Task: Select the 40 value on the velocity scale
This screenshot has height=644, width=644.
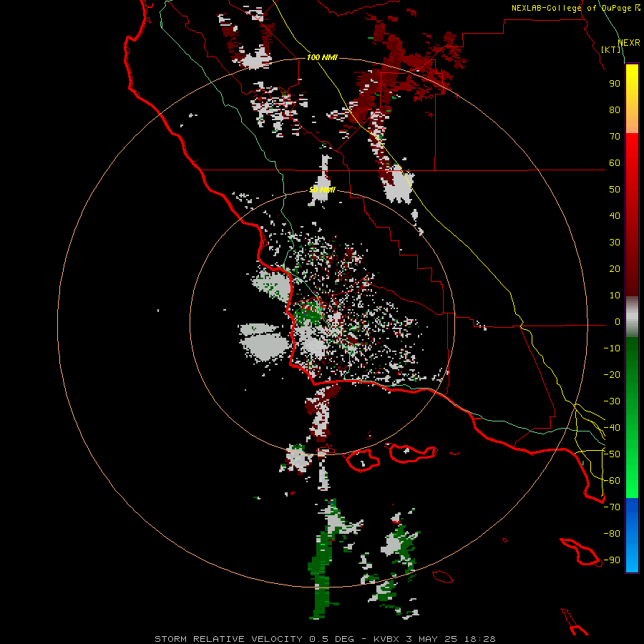Action: point(615,215)
